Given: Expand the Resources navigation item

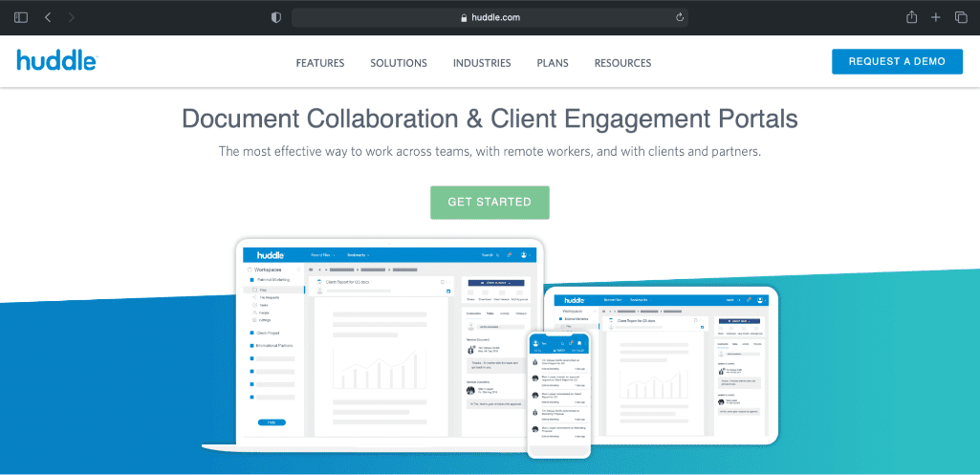Looking at the screenshot, I should (622, 63).
